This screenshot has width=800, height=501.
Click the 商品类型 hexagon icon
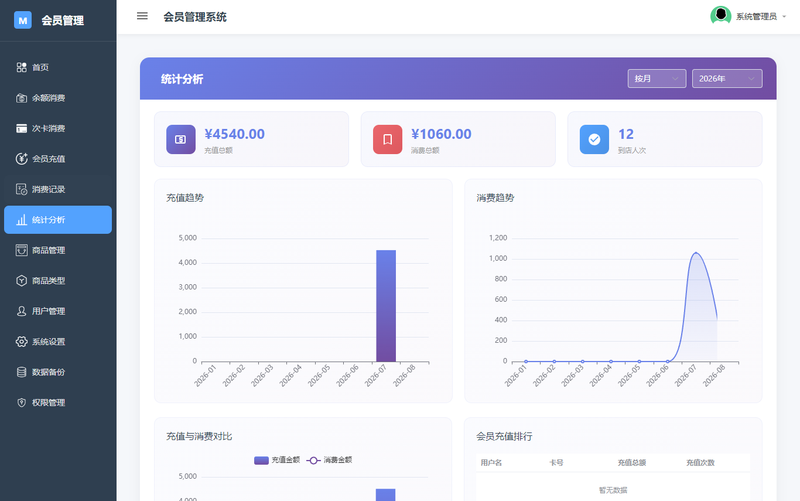click(x=21, y=281)
